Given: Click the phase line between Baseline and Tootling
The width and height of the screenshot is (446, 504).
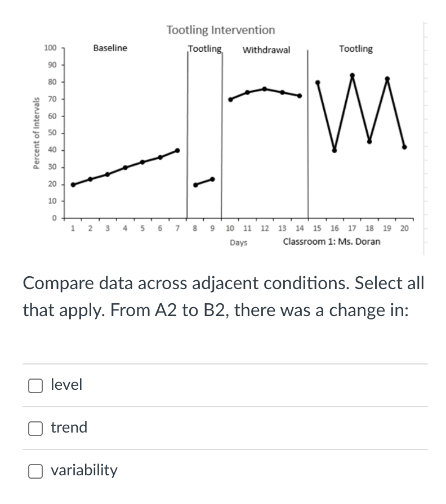Looking at the screenshot, I should click(x=188, y=135).
